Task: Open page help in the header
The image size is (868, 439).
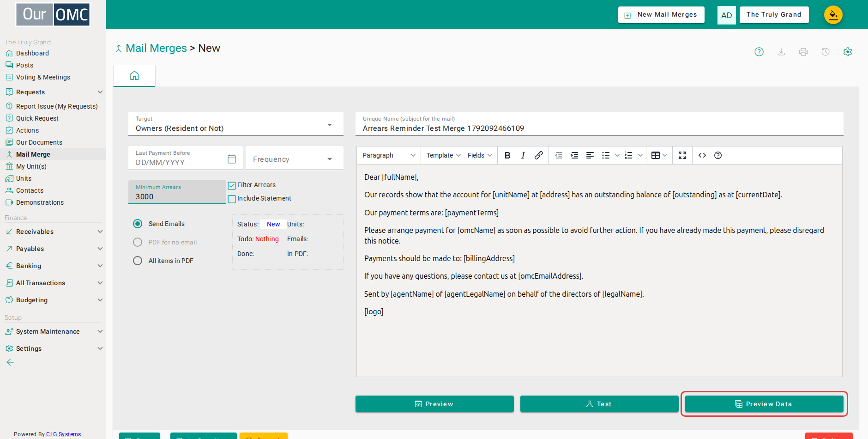Action: (x=759, y=52)
